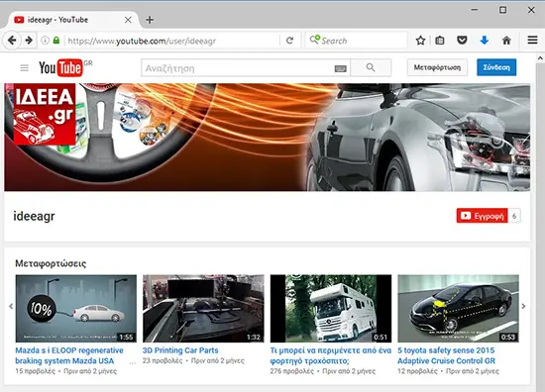Click the ΙΔΕΕΑ.gr channel logo

[45, 114]
